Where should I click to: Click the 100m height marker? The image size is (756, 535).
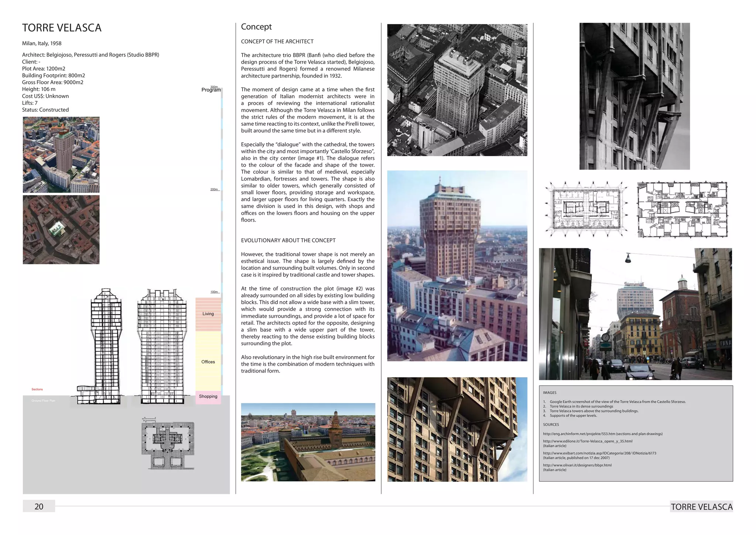pos(214,292)
